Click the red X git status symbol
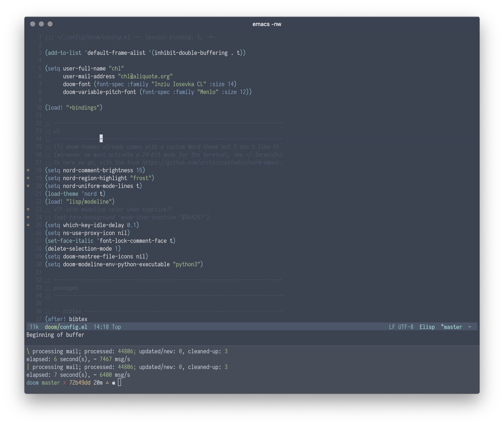This screenshot has height=426, width=504. pos(64,383)
